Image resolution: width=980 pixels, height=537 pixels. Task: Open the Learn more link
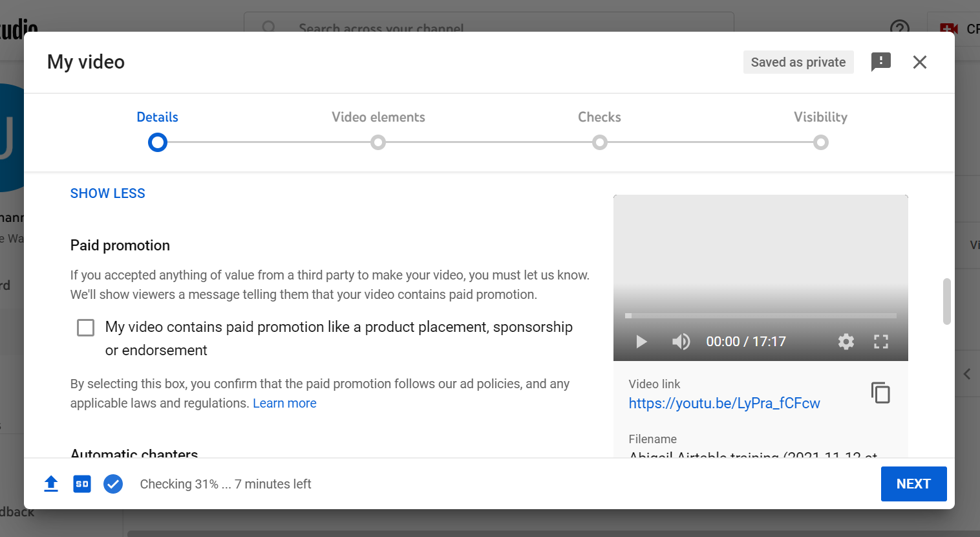[284, 403]
